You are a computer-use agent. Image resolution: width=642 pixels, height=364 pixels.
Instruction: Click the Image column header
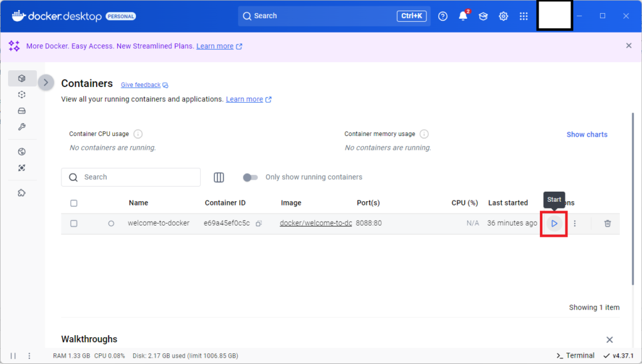point(291,203)
